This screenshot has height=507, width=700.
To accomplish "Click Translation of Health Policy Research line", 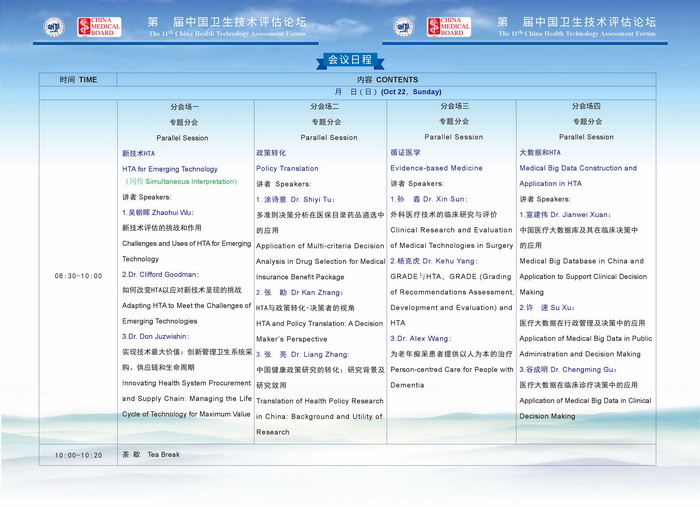I will 320,401.
